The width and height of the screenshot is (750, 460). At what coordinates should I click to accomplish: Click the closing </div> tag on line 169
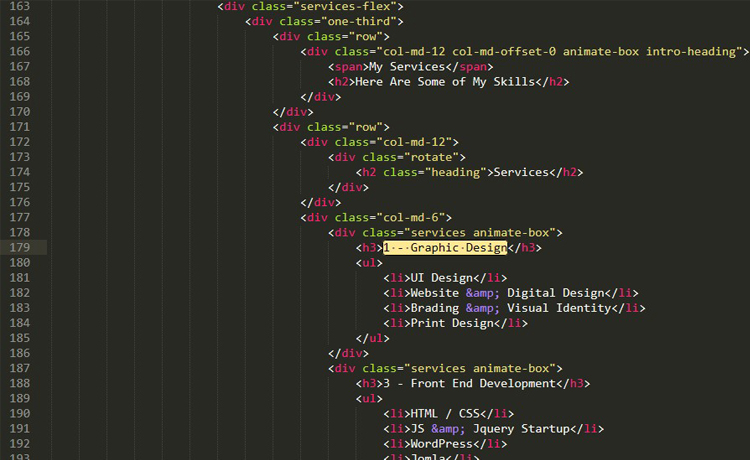coord(320,97)
